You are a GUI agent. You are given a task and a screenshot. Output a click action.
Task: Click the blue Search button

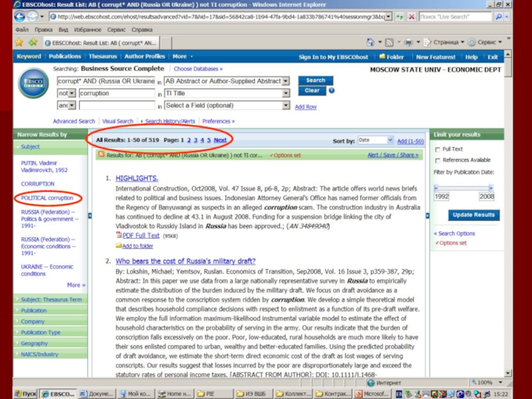[315, 80]
